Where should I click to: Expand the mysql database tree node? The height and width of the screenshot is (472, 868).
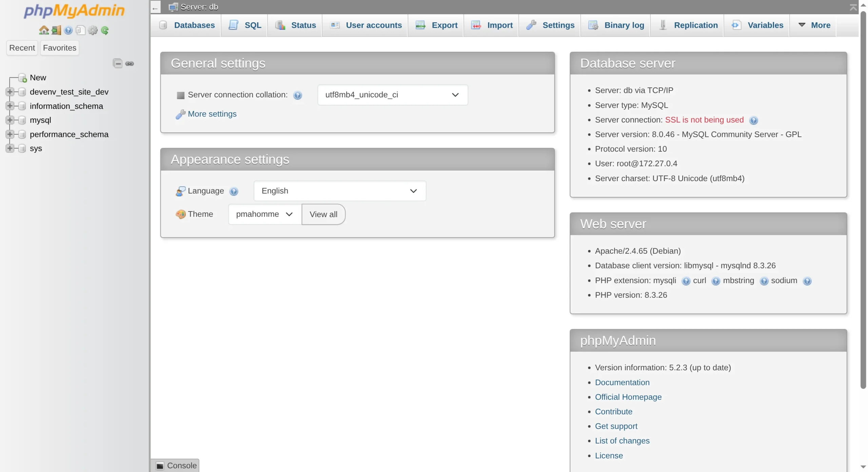(10, 120)
